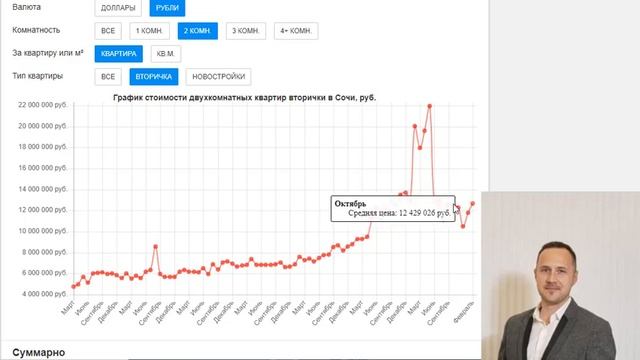Select the 2 КОМН. filter
Screen dimensions: 640x360
coord(198,31)
